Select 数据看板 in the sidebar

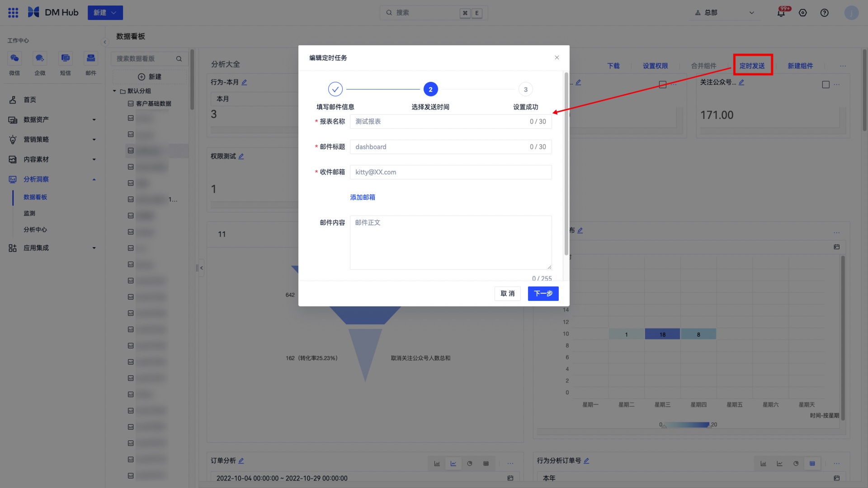coord(35,197)
